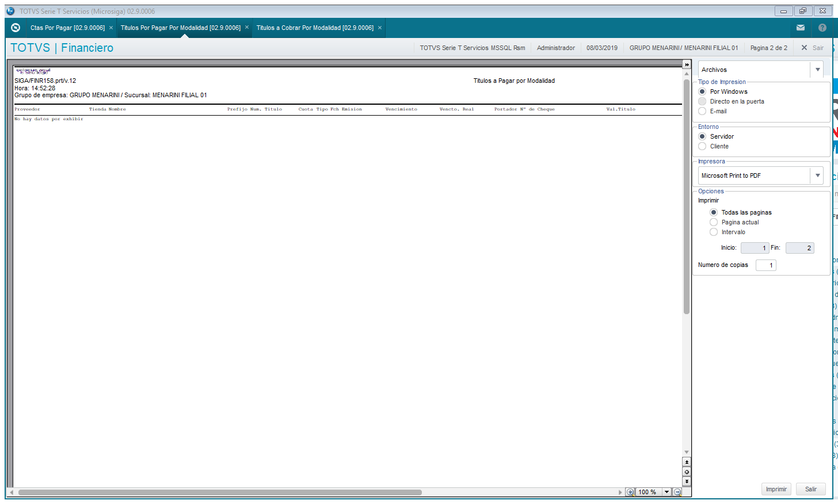Screen dimensions: 838x504
Task: Close the Titulos Por Pagar Por Modalidad tab
Action: tap(247, 27)
